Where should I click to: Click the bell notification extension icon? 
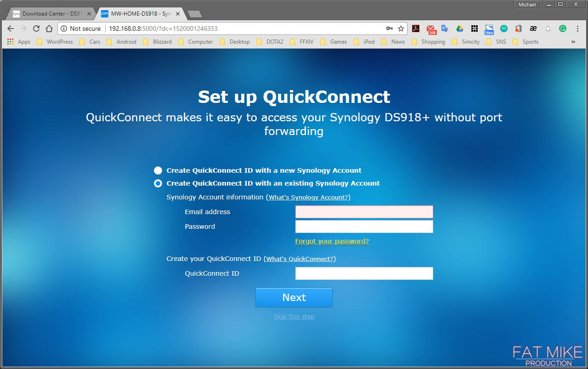pyautogui.click(x=548, y=28)
